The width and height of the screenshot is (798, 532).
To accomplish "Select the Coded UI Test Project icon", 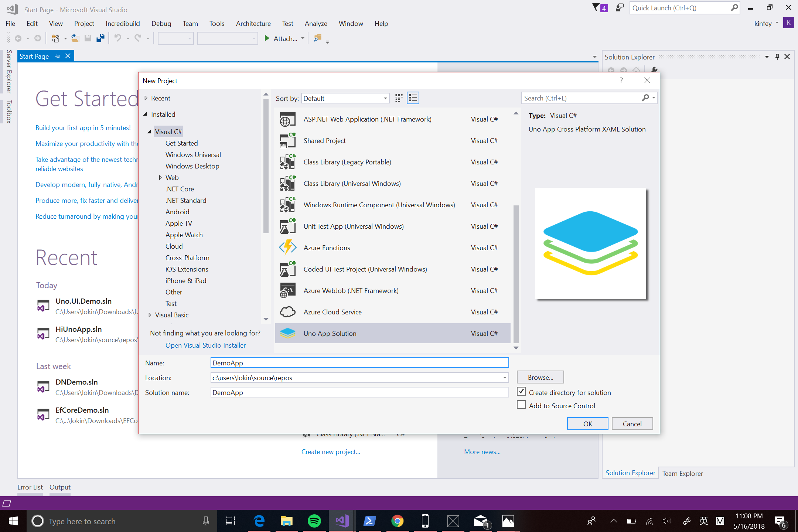I will coord(287,269).
